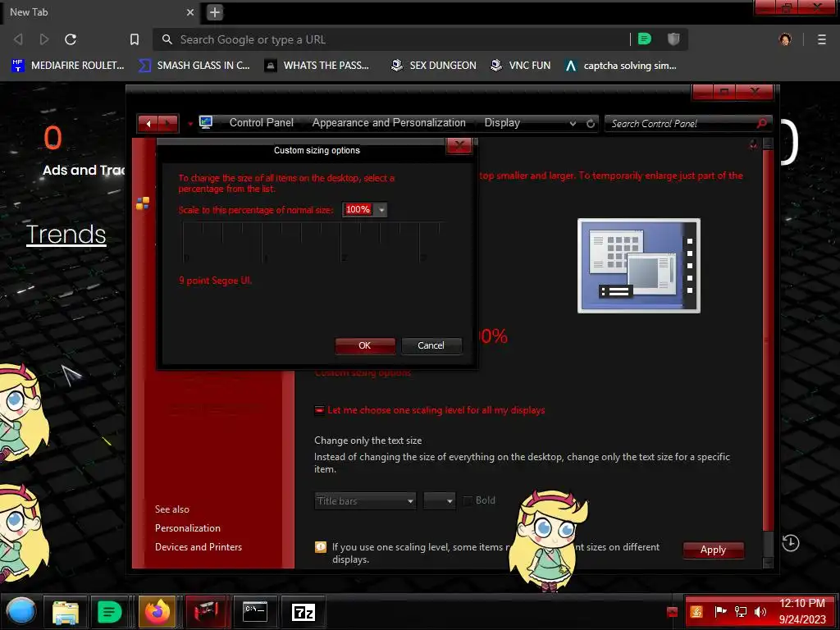The height and width of the screenshot is (630, 840).
Task: Open a new browser tab
Action: (x=215, y=11)
